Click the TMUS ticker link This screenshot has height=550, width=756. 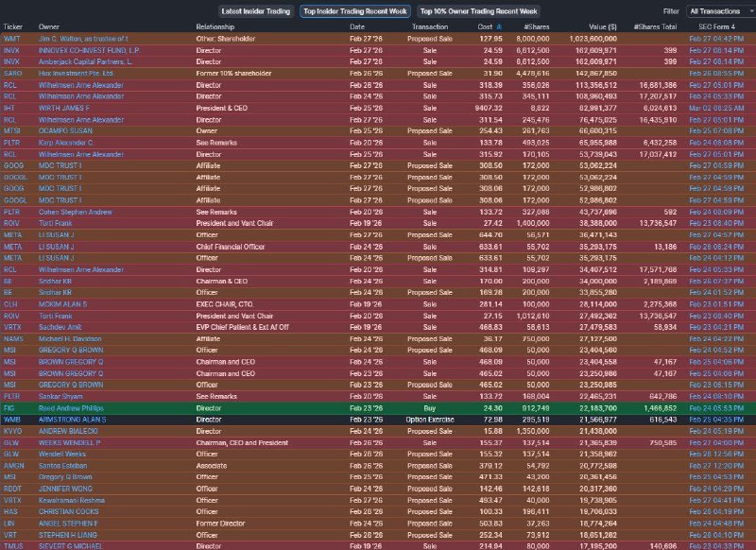(x=14, y=545)
